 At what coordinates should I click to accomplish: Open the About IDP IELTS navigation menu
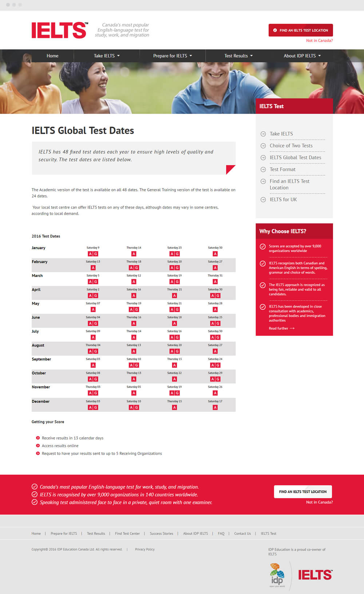302,56
